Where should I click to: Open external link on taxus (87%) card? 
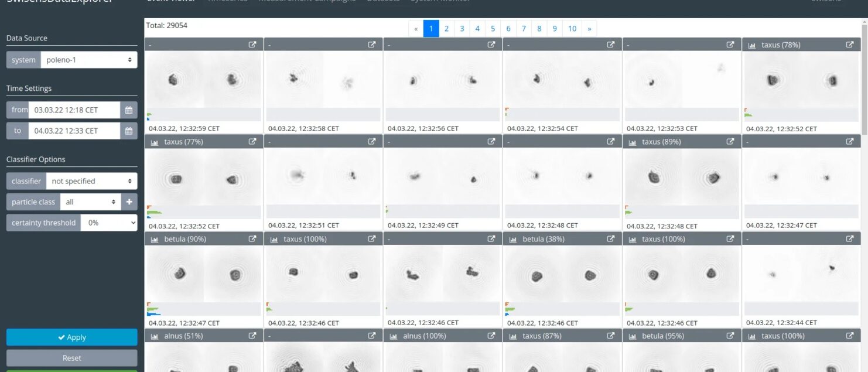611,336
